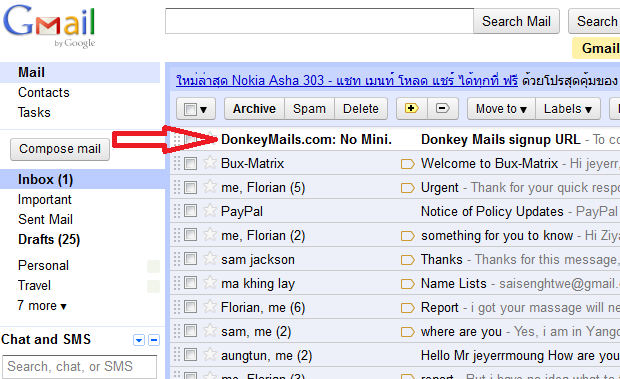620x379 pixels.
Task: Click importance marker on Report email
Action: click(408, 308)
